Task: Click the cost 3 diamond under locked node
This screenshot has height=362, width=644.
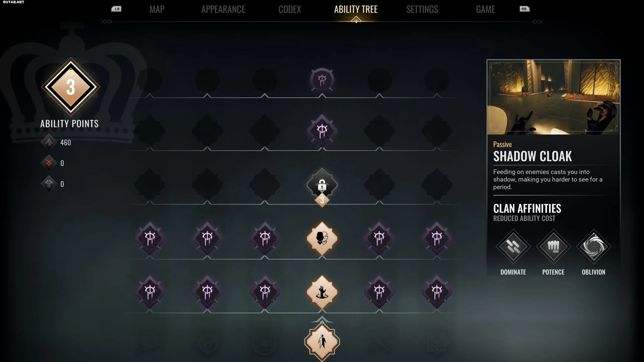Action: pos(322,200)
